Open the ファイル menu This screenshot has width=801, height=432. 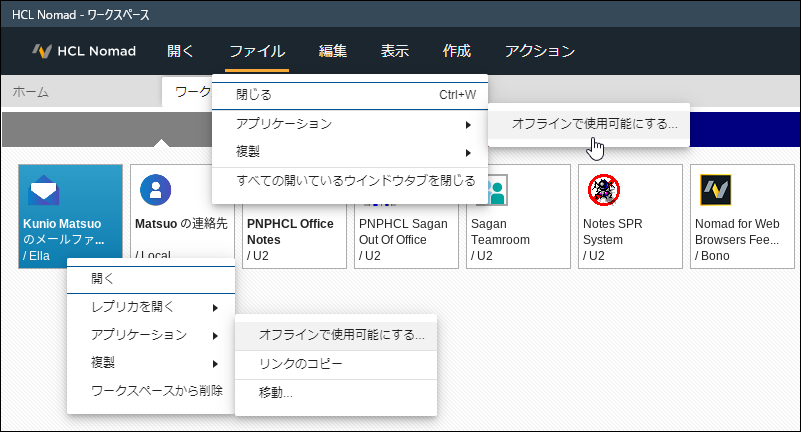pos(257,51)
